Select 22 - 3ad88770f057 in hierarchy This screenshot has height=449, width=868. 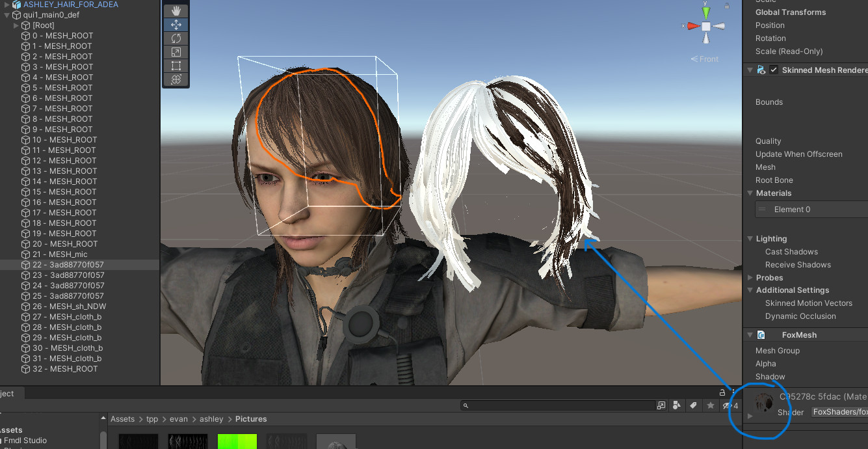(68, 265)
